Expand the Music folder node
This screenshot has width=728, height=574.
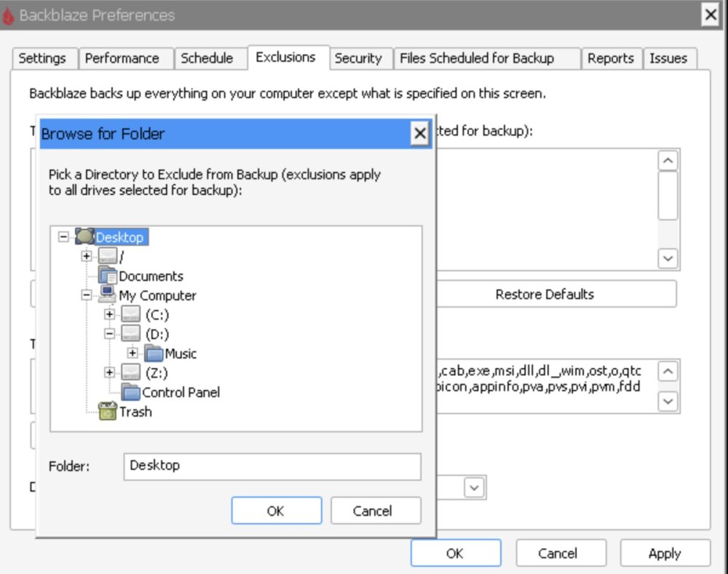pyautogui.click(x=132, y=354)
